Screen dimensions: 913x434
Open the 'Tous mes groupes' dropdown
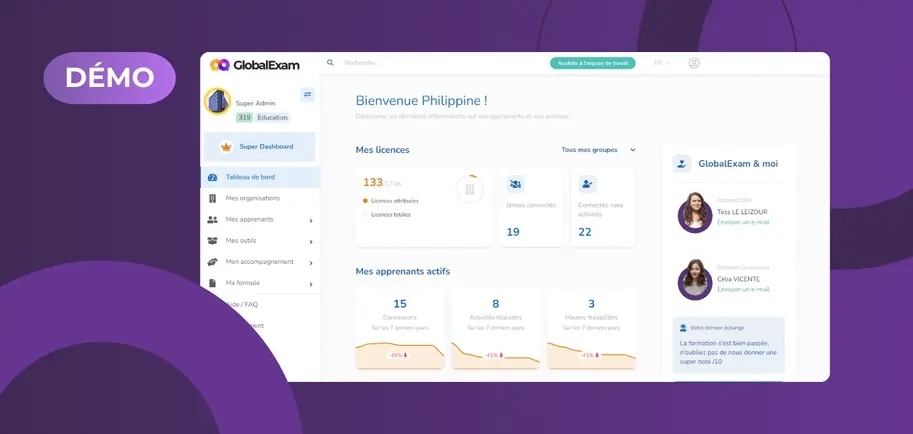tap(598, 150)
